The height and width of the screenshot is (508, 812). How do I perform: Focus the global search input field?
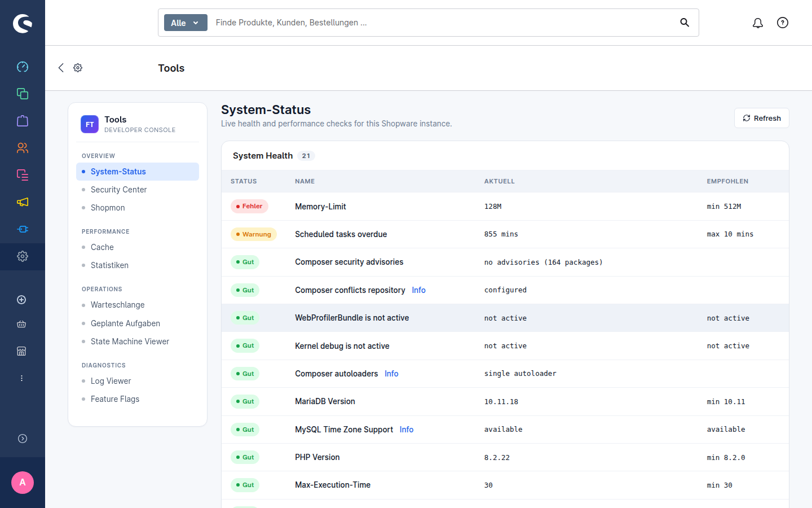tap(443, 23)
